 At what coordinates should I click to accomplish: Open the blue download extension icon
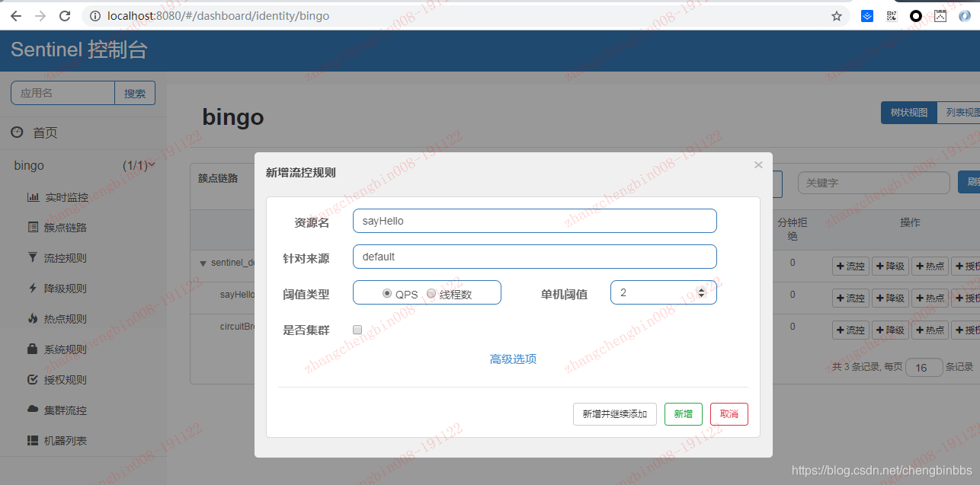[x=867, y=16]
